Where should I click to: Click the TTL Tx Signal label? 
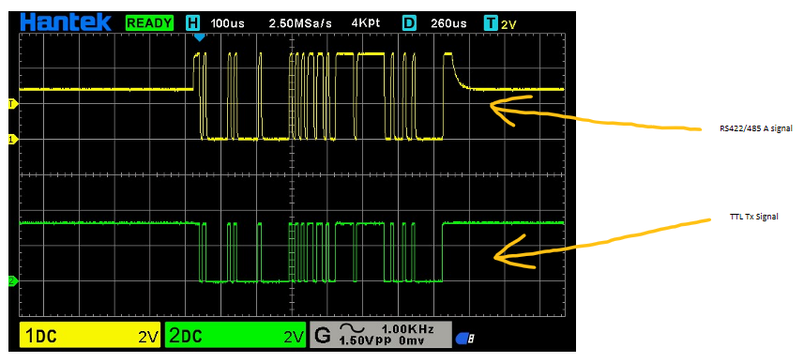[x=754, y=217]
